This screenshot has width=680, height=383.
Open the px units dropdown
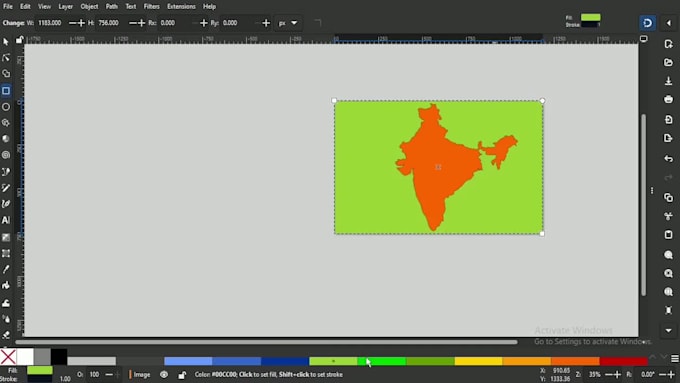click(x=288, y=23)
